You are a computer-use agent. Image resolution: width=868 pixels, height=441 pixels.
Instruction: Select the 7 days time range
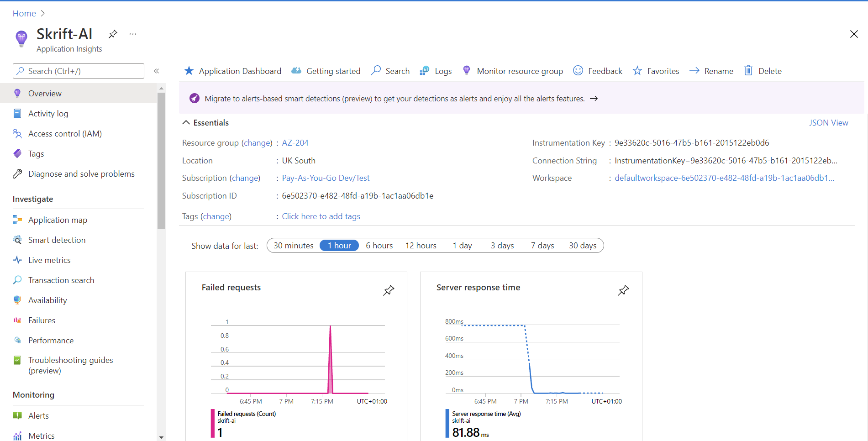click(x=542, y=246)
